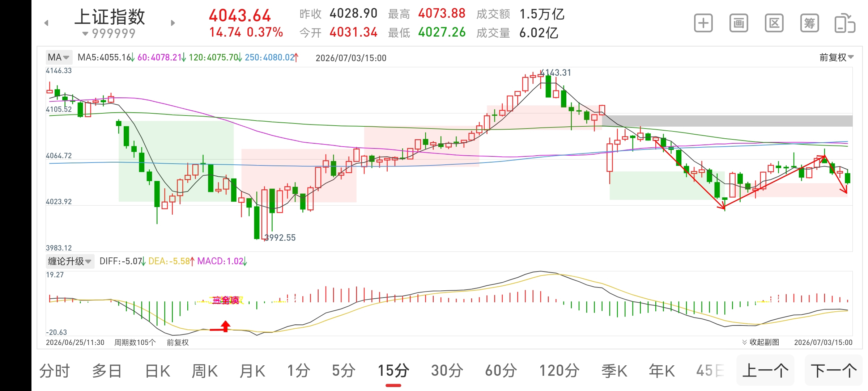Click the 4143.31 high-price candle marker
868x391 pixels.
[556, 73]
